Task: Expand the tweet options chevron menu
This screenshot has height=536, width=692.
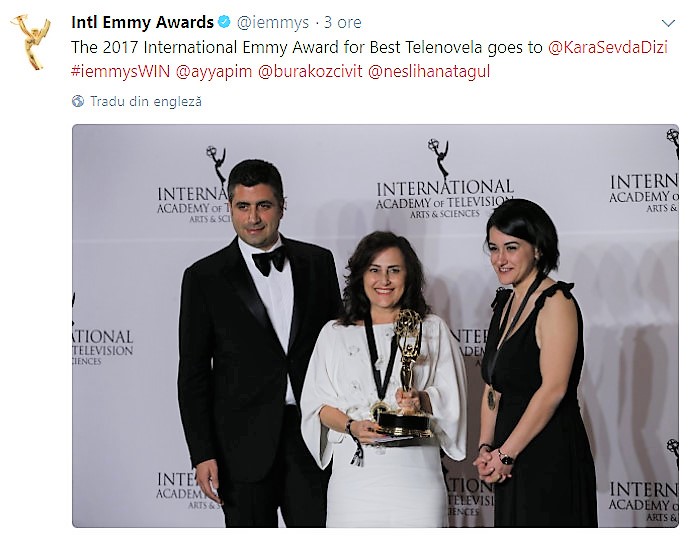Action: pyautogui.click(x=668, y=23)
